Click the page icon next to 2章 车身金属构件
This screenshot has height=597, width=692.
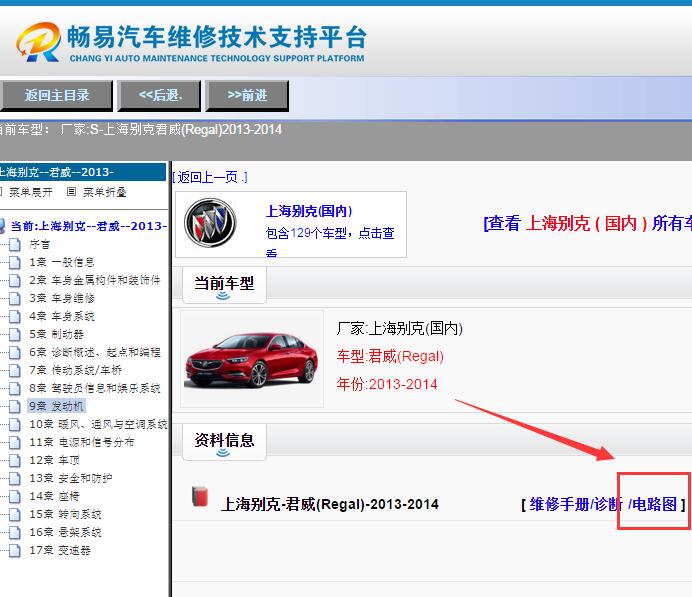coord(15,280)
